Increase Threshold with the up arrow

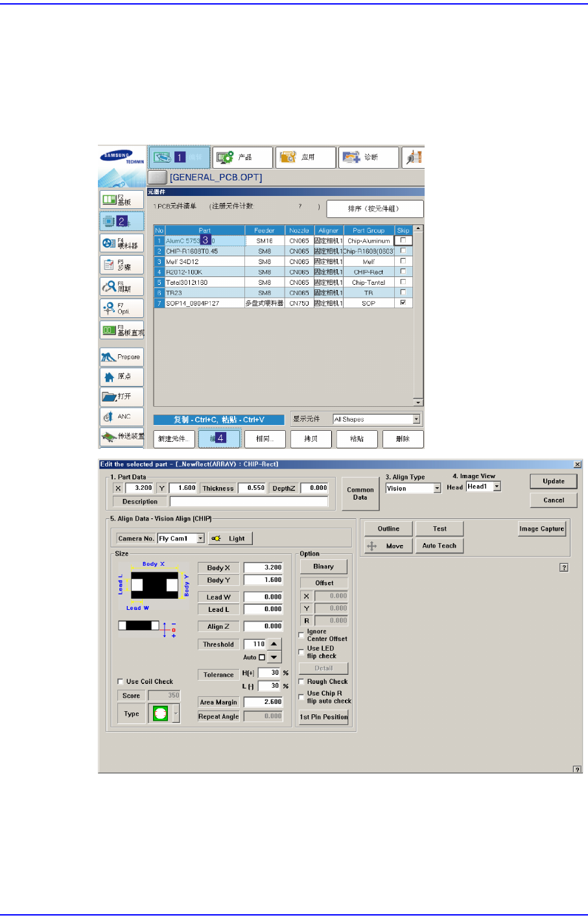point(274,644)
